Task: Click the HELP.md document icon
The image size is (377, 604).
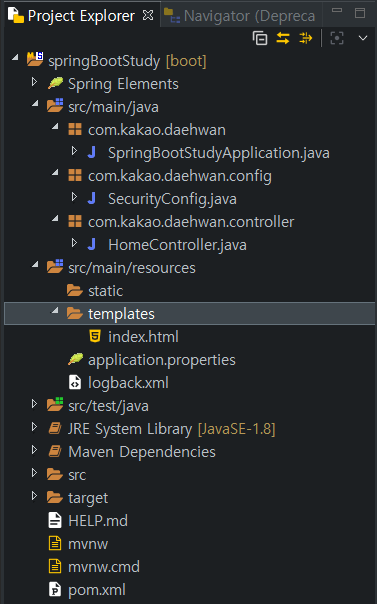Action: pos(55,520)
